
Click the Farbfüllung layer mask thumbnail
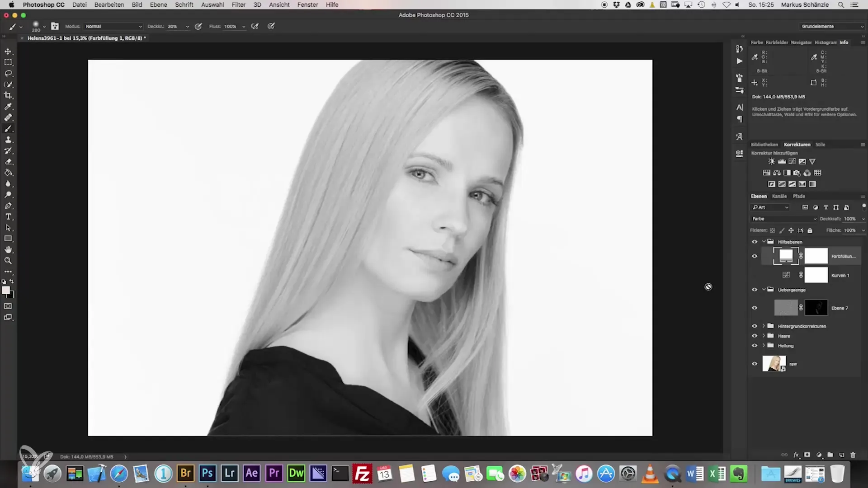(x=816, y=256)
